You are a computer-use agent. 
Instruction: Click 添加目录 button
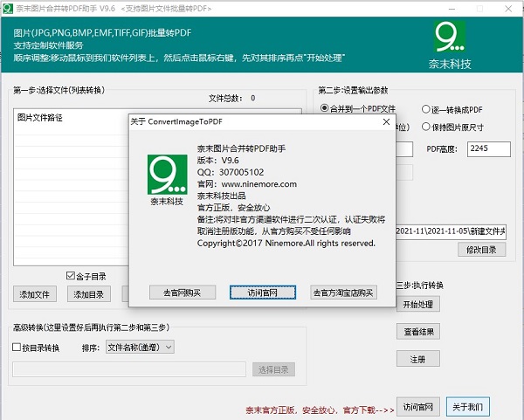coord(89,294)
